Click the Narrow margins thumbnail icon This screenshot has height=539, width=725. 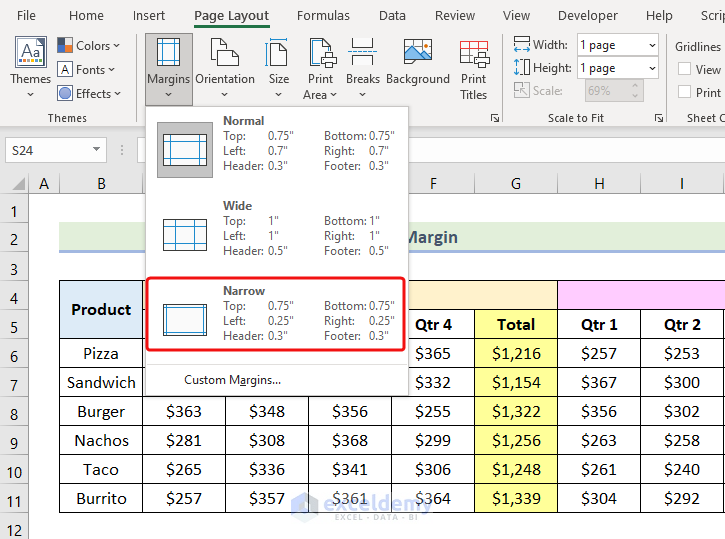pos(184,320)
